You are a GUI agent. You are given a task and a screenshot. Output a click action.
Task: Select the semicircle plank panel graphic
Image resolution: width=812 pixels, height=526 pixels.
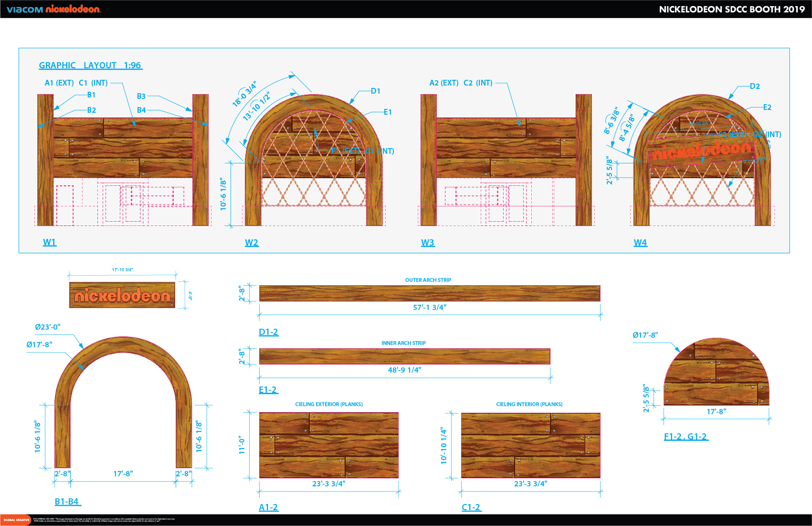[717, 372]
